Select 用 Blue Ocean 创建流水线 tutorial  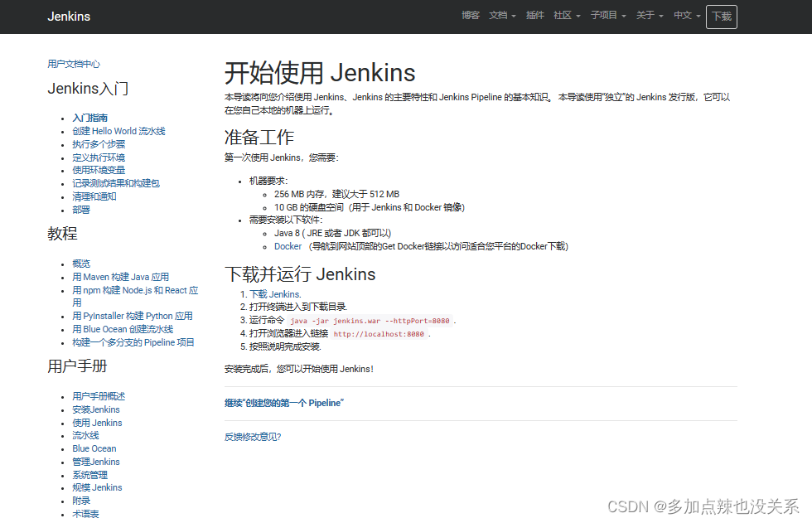pos(123,329)
